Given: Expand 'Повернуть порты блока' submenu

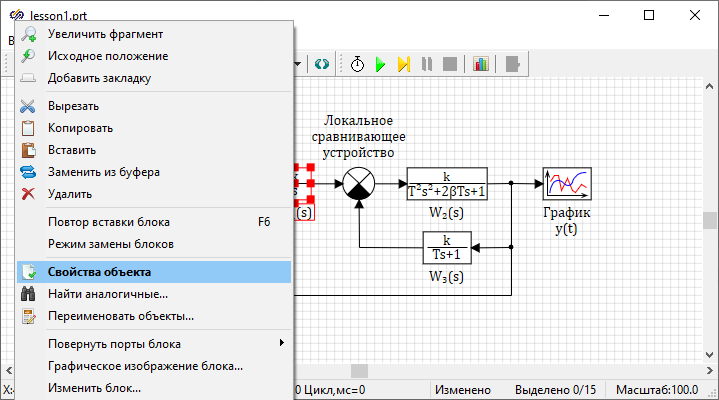Looking at the screenshot, I should [154, 344].
